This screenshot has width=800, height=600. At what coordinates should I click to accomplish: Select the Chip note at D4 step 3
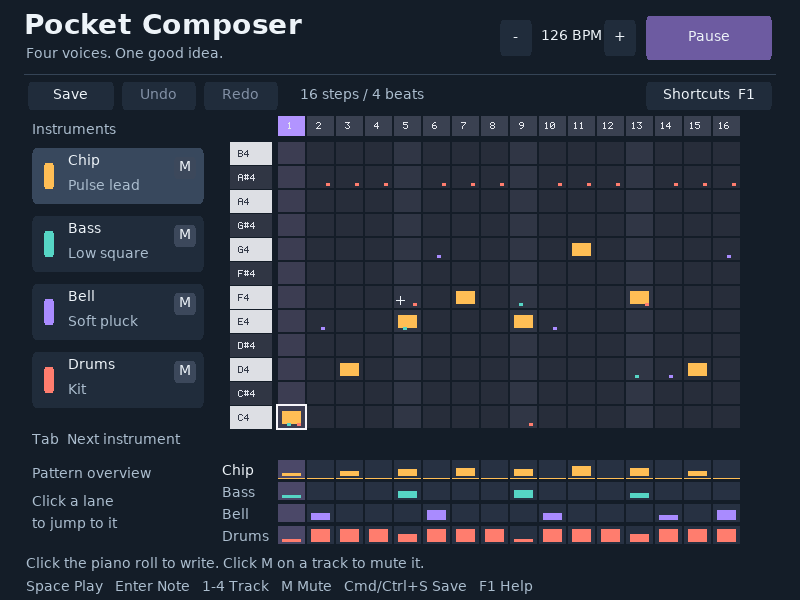(x=349, y=369)
